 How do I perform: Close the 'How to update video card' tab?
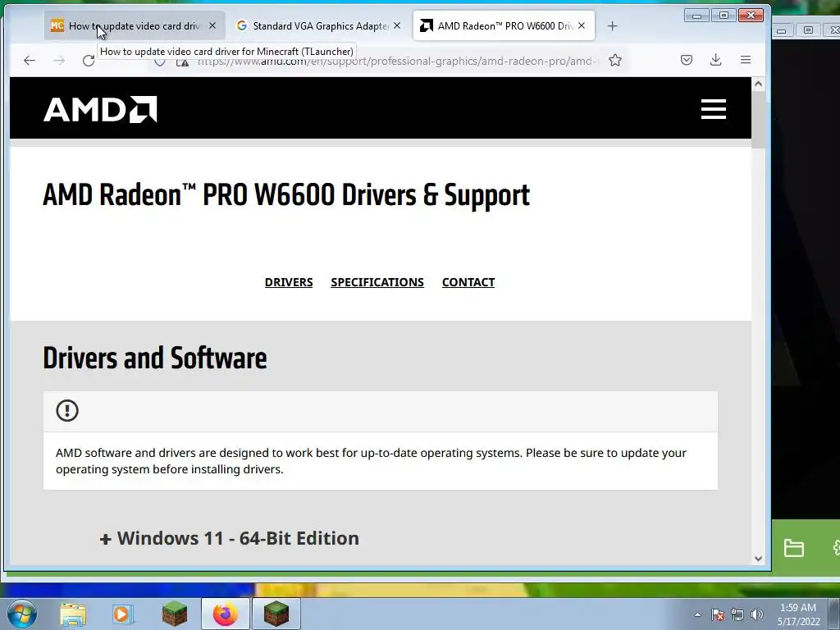tap(212, 25)
